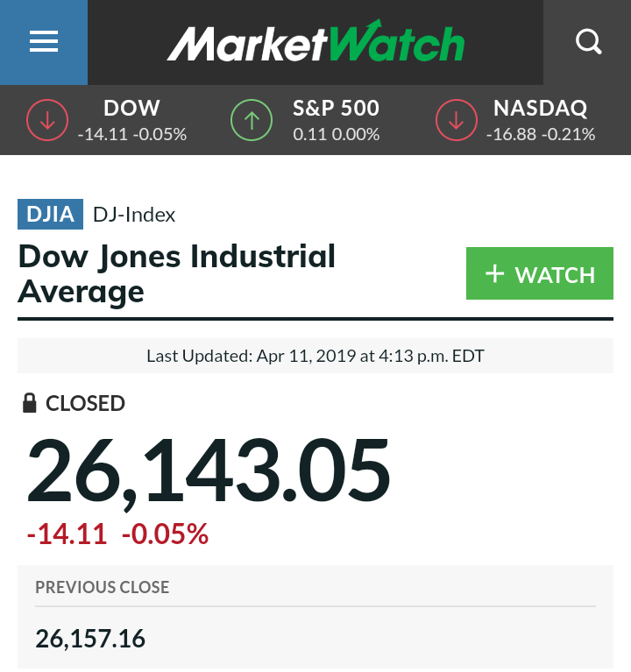Image resolution: width=631 pixels, height=672 pixels.
Task: Open the hamburger navigation menu
Action: click(x=43, y=42)
